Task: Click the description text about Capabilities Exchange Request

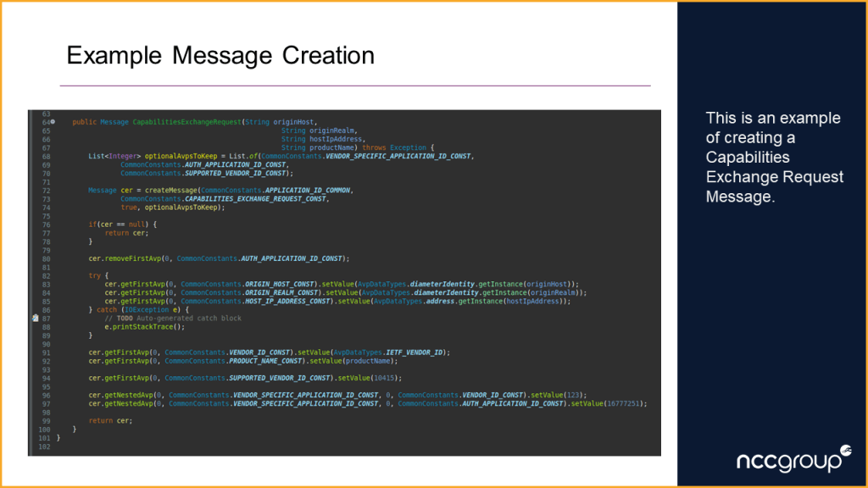Action: 774,157
